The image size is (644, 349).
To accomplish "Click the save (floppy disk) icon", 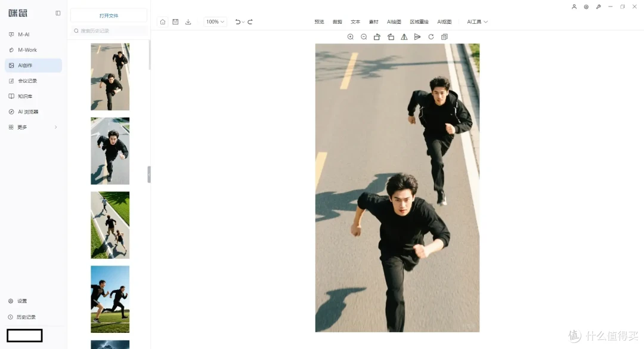I will point(175,22).
